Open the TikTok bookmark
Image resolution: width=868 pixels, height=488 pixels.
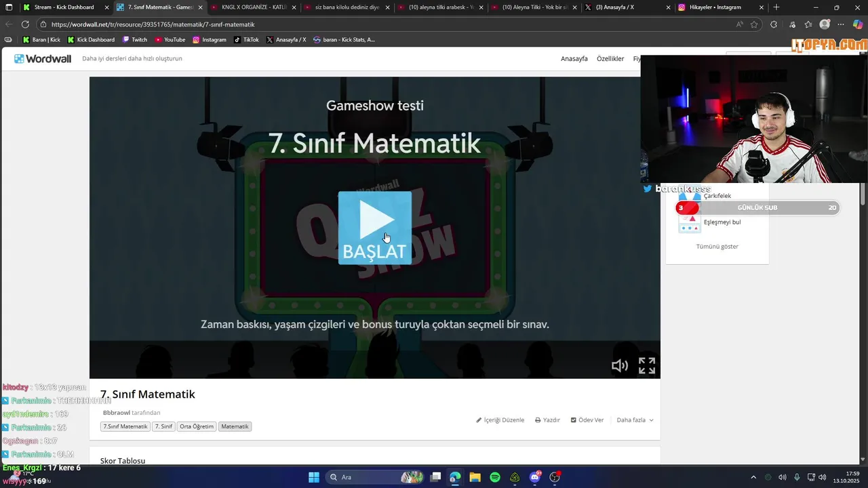coord(247,40)
